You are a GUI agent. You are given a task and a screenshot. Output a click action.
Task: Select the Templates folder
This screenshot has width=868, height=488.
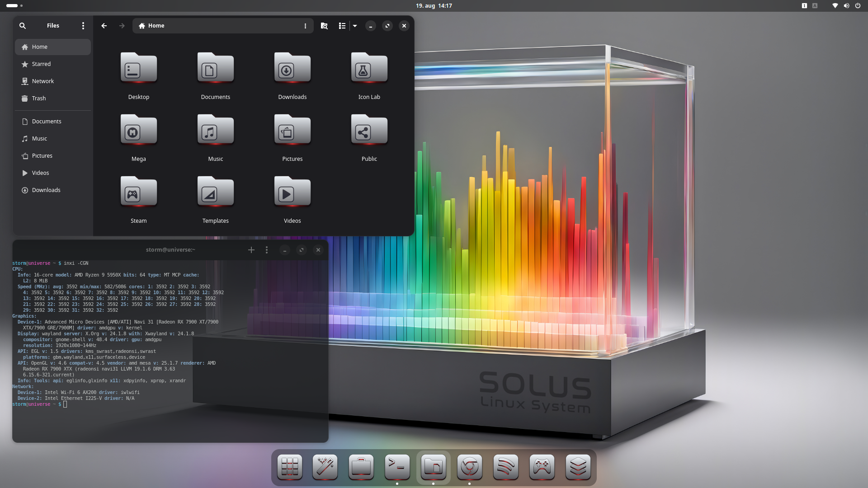[216, 192]
